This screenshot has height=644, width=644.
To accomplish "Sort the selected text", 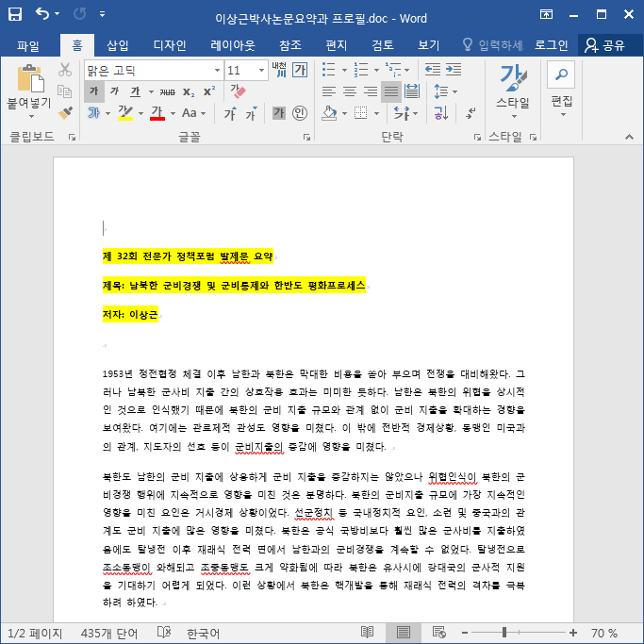I will pyautogui.click(x=440, y=112).
